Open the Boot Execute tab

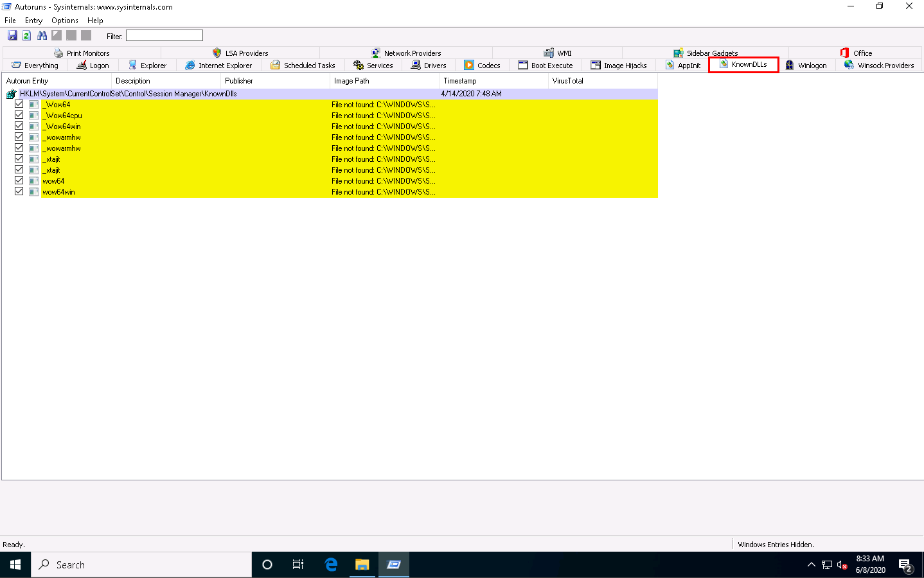(x=546, y=66)
